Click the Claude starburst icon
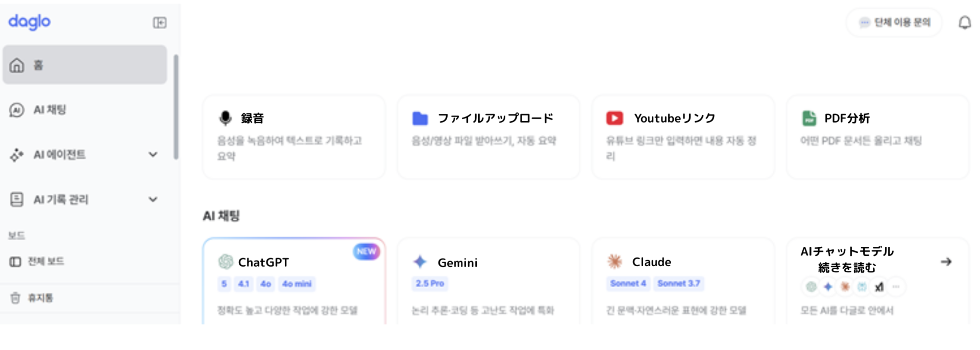Screen dimensions: 980x350 (x=615, y=262)
